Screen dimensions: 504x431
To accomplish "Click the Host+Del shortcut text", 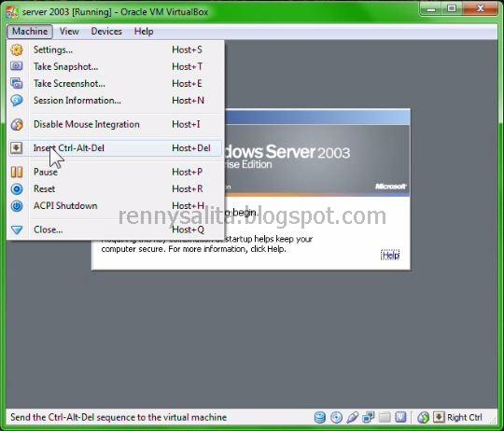I will tap(191, 148).
